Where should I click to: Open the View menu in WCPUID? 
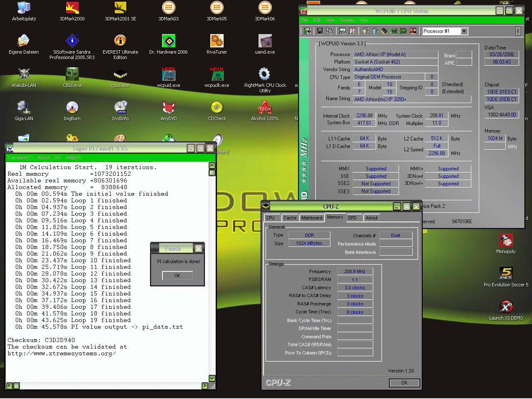pos(330,20)
